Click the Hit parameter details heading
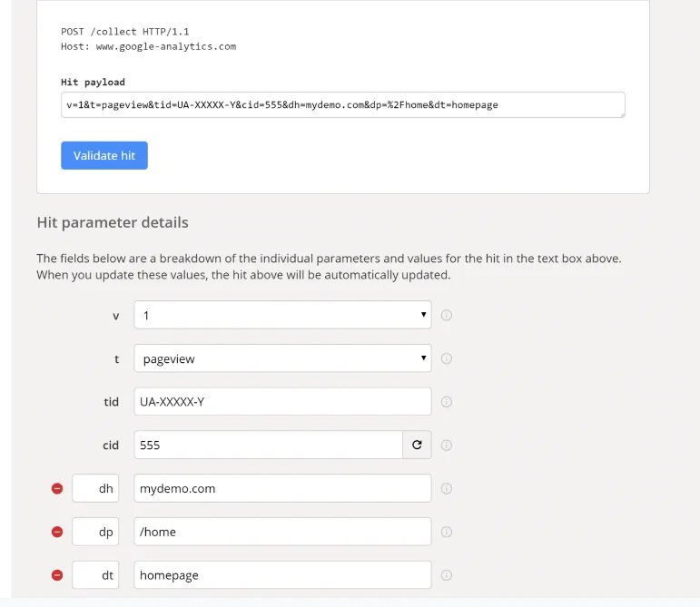 (113, 222)
